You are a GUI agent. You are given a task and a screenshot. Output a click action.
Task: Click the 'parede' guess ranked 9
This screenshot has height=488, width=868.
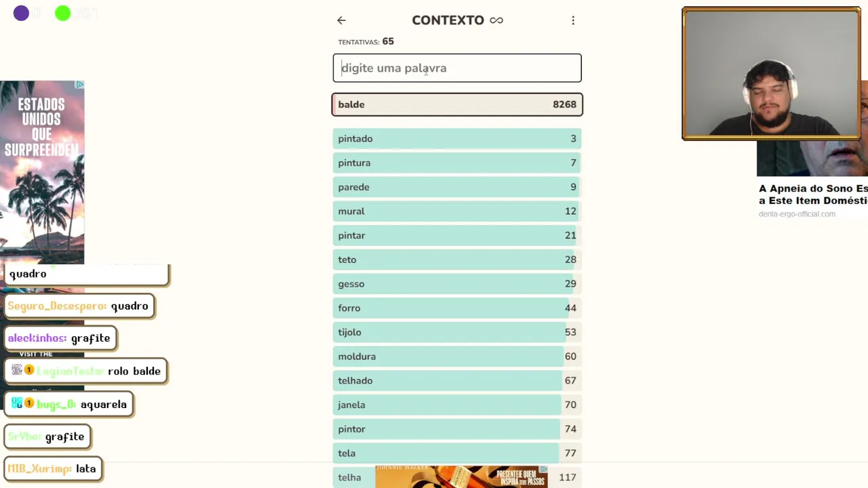457,187
